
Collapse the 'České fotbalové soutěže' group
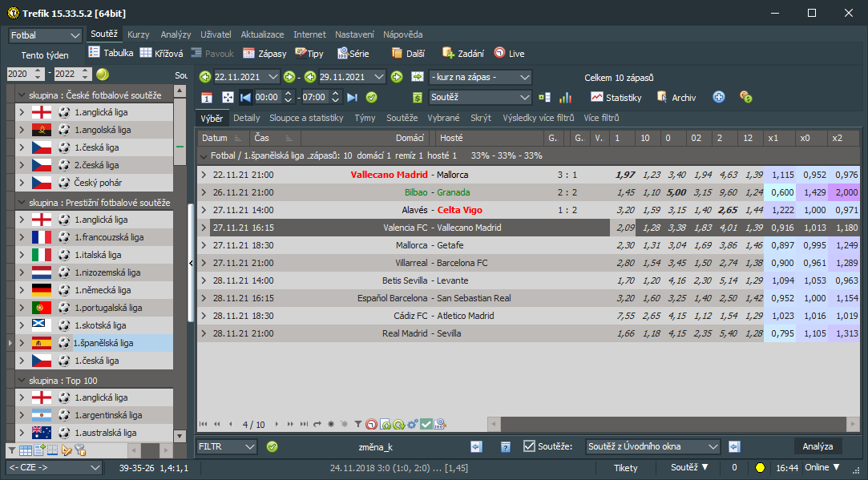pos(22,95)
